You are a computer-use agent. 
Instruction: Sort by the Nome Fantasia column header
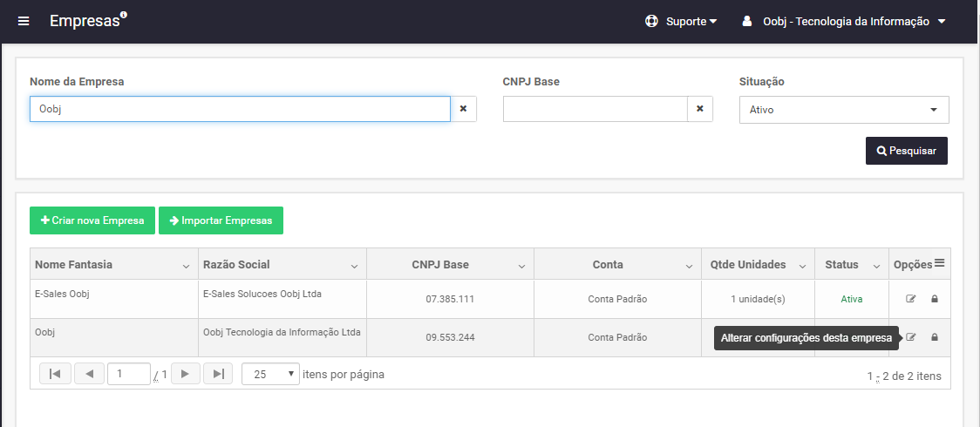click(x=74, y=265)
